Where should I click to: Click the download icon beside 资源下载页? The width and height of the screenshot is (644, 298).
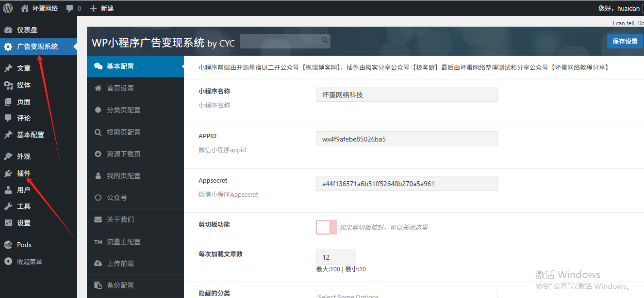click(x=98, y=154)
